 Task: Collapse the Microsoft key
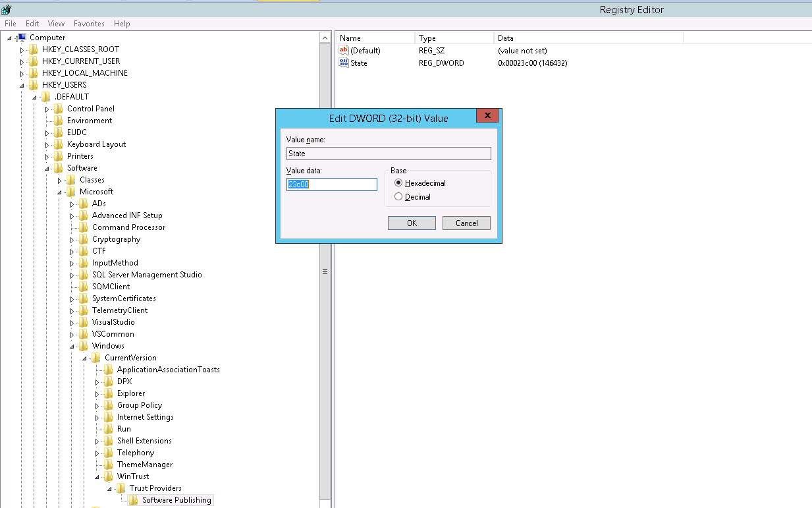pyautogui.click(x=59, y=192)
